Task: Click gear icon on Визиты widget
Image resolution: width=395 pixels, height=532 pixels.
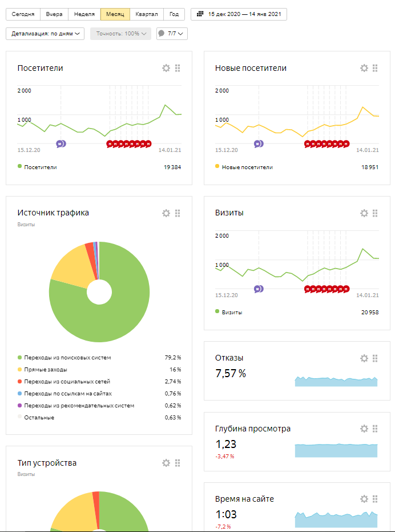Action: click(364, 213)
